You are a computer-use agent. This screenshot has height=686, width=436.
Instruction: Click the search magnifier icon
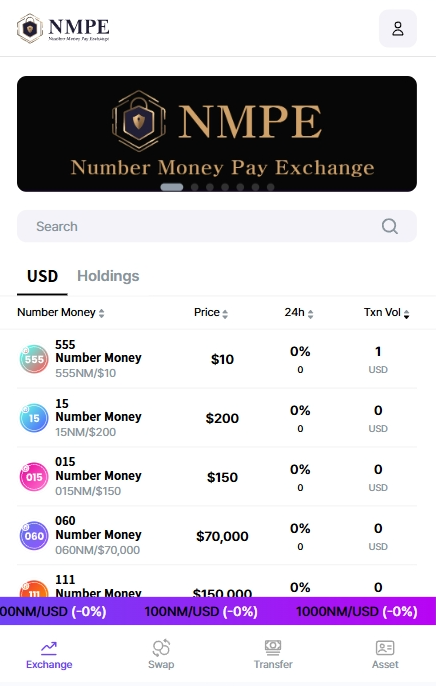coord(389,227)
